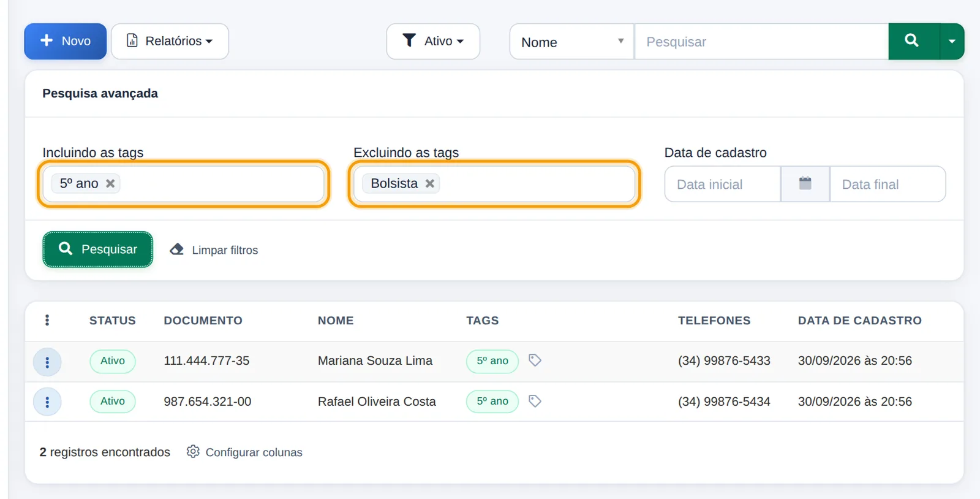This screenshot has width=980, height=499.
Task: Open the Relatórios dropdown
Action: point(170,41)
